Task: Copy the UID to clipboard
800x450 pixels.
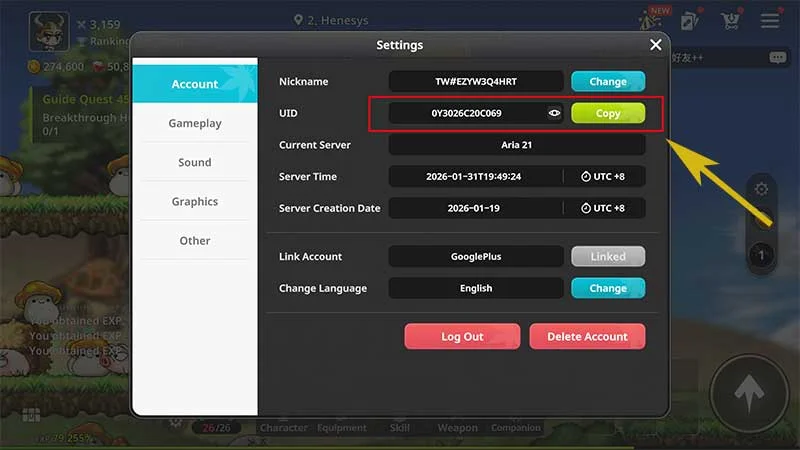Action: coord(608,114)
